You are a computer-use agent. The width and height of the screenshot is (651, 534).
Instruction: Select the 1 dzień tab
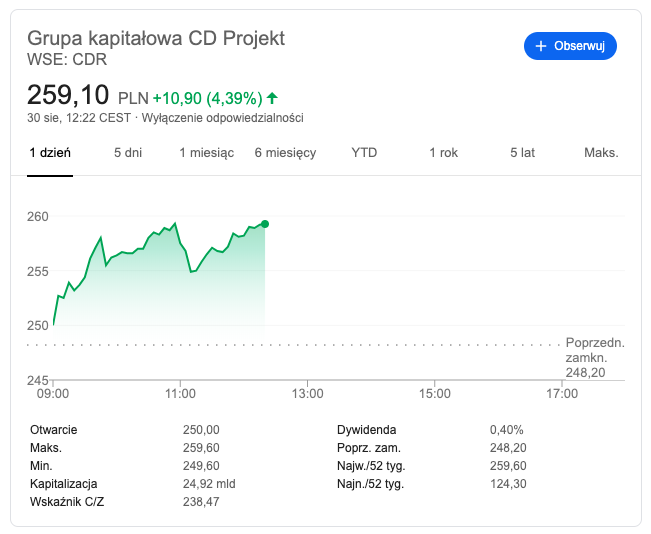coord(50,153)
